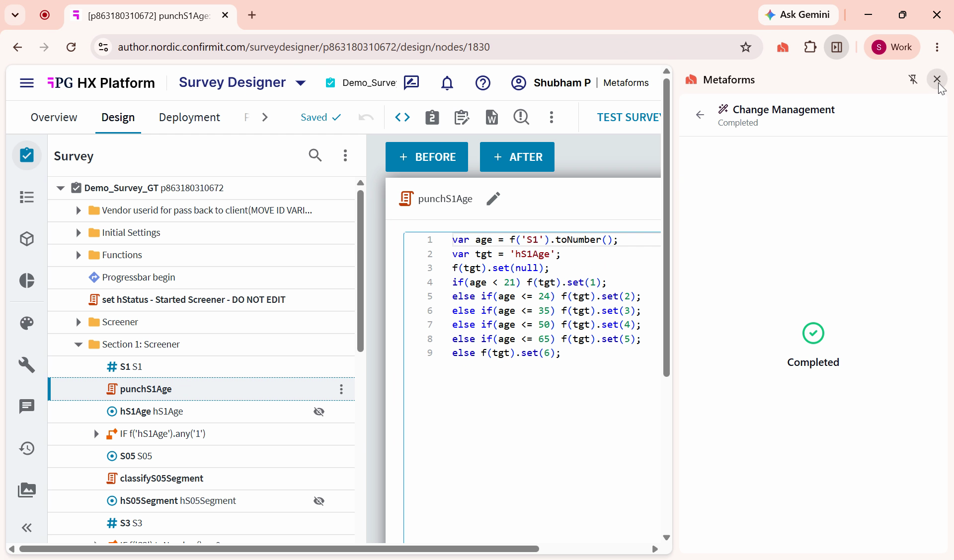The height and width of the screenshot is (560, 954).
Task: Switch to the Overview tab
Action: (54, 117)
